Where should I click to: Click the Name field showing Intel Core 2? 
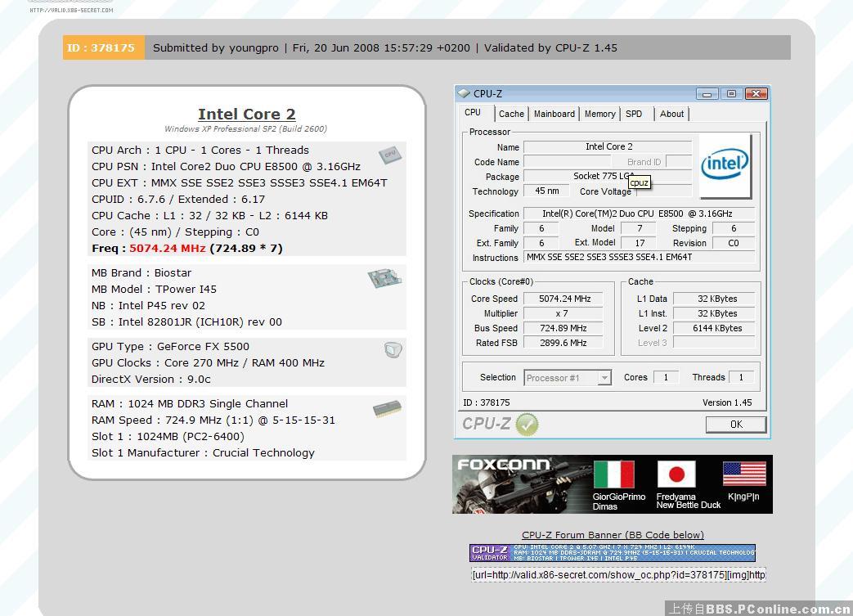[x=608, y=147]
